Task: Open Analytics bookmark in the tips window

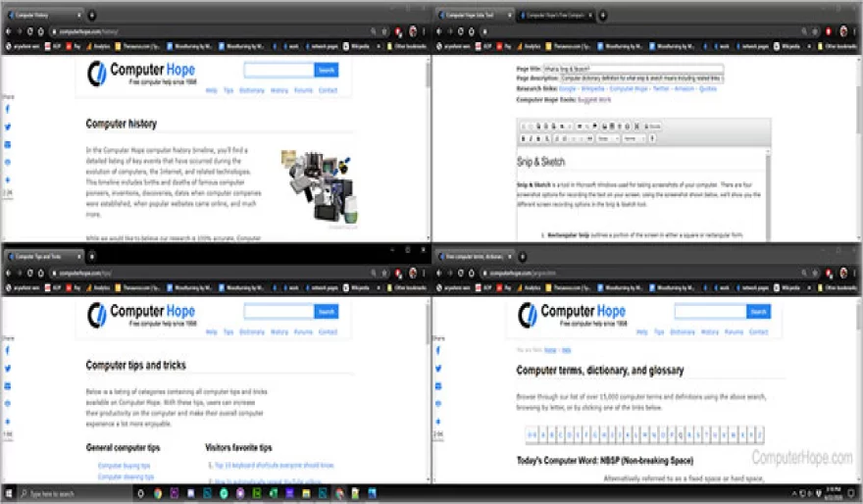Action: pyautogui.click(x=98, y=287)
